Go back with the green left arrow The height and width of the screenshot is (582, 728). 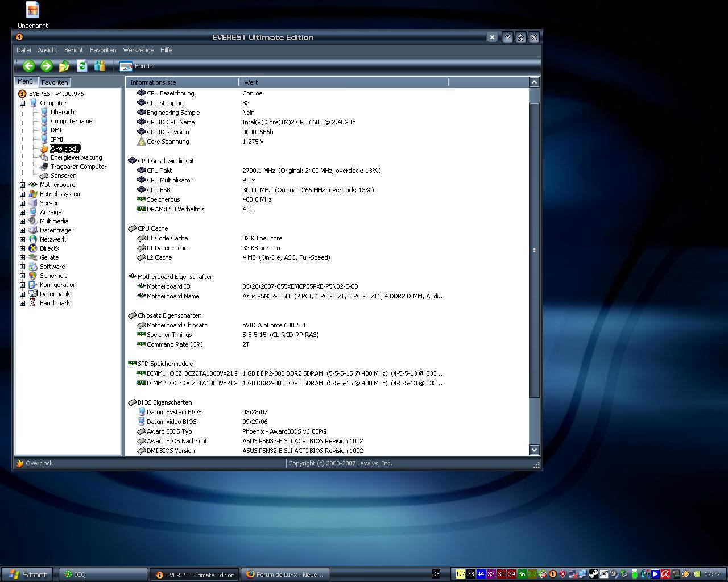[28, 66]
